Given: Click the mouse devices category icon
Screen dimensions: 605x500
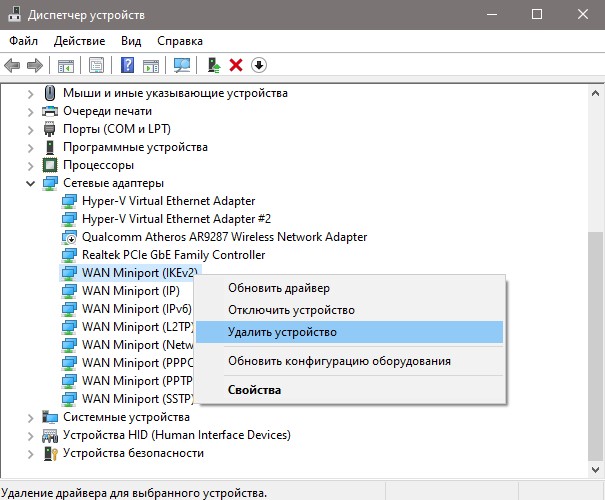Looking at the screenshot, I should 50,93.
